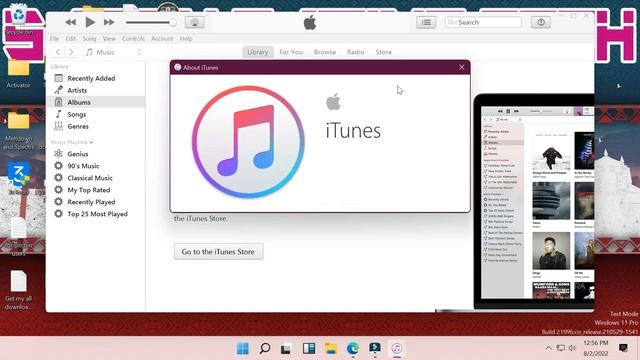Click Go to the iTunes Store button

click(x=218, y=251)
